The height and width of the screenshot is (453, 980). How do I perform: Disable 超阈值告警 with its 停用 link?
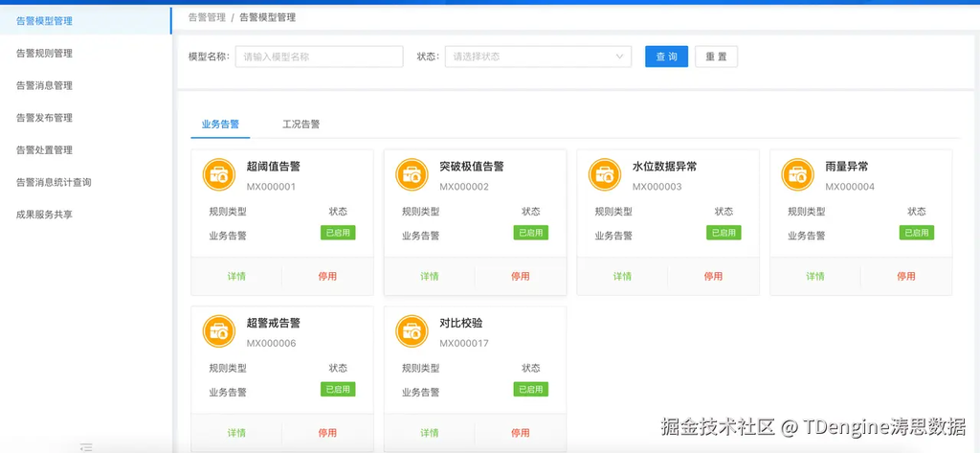click(x=327, y=276)
